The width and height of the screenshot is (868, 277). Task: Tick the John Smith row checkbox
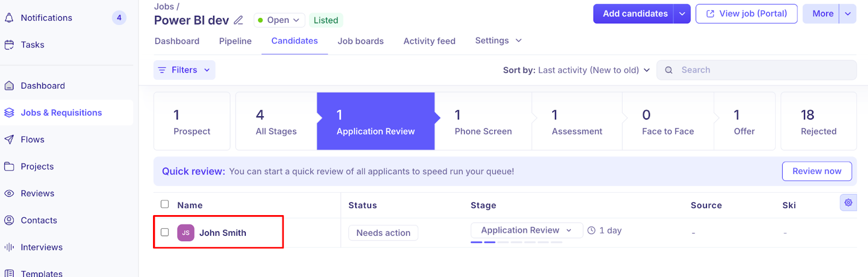[x=165, y=232]
